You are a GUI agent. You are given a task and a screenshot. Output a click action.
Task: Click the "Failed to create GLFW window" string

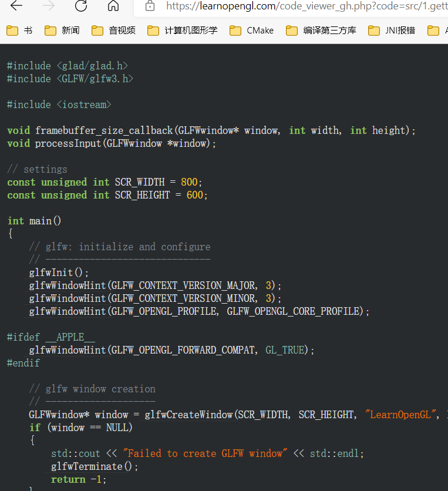click(x=205, y=453)
